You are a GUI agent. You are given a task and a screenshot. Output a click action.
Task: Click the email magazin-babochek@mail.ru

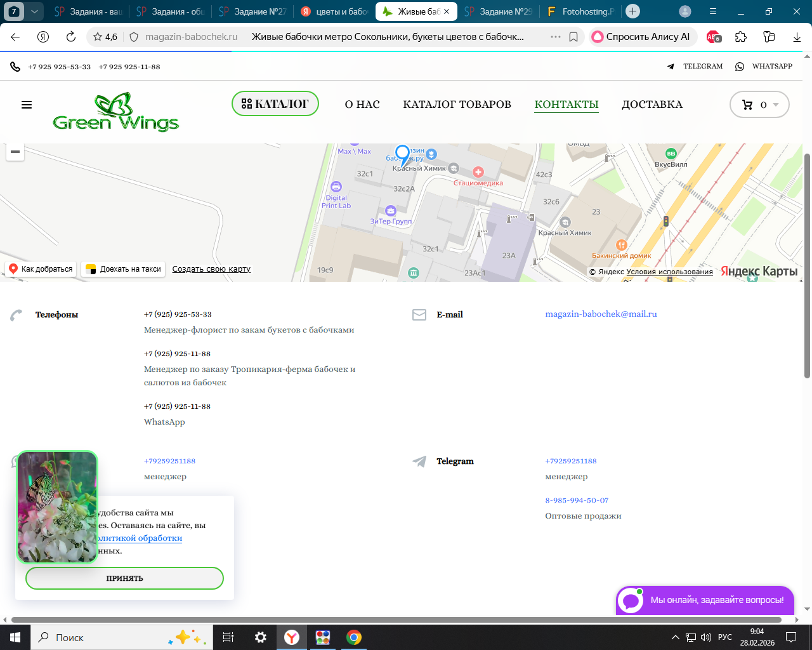601,314
